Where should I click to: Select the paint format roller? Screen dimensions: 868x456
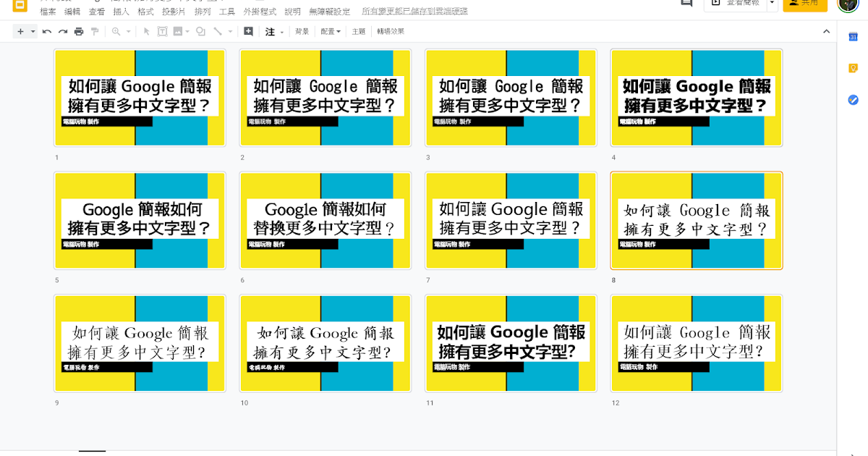[x=94, y=32]
